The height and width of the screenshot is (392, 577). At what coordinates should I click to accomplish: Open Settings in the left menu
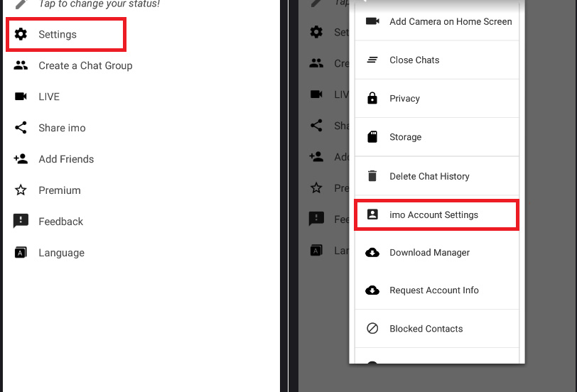pyautogui.click(x=66, y=34)
